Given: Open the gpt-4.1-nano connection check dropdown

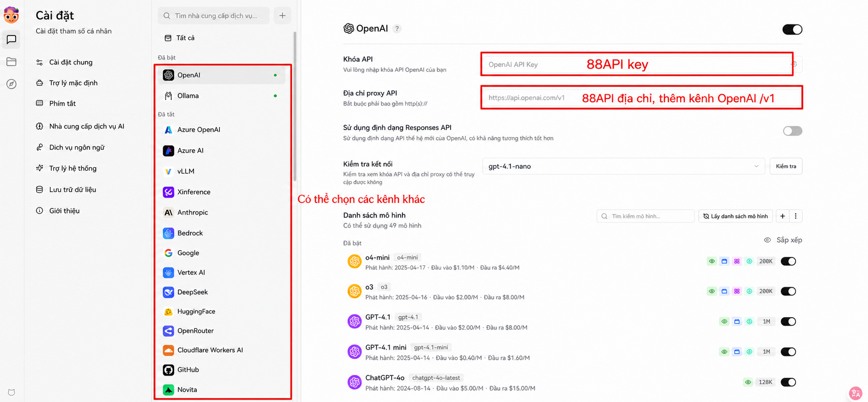Looking at the screenshot, I should tap(623, 166).
